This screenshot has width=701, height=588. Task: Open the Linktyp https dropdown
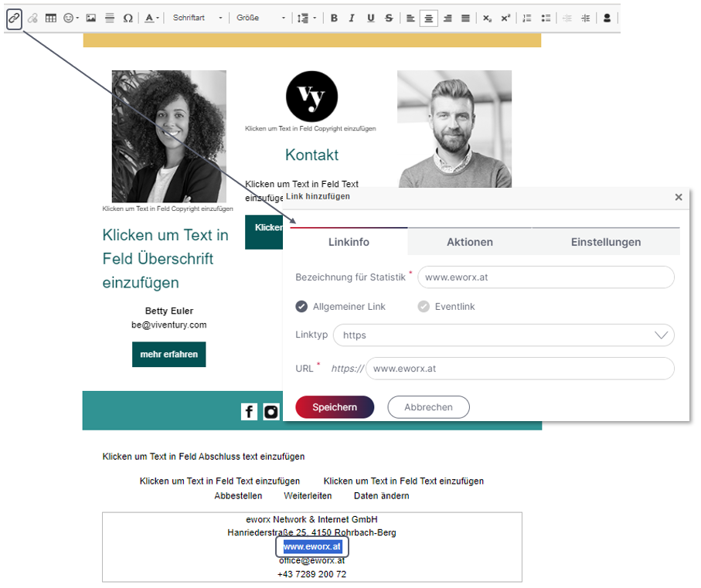[503, 335]
